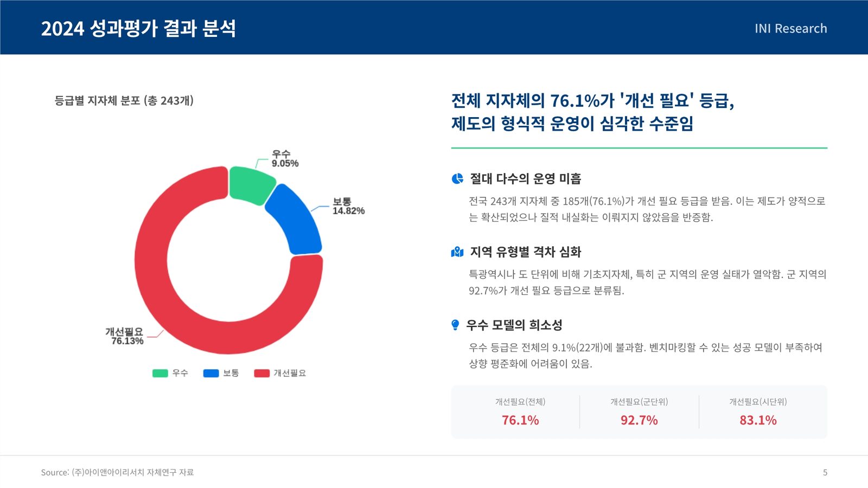
Task: Click the 76.1% 개선필요(전체) statistic
Action: coord(520,420)
